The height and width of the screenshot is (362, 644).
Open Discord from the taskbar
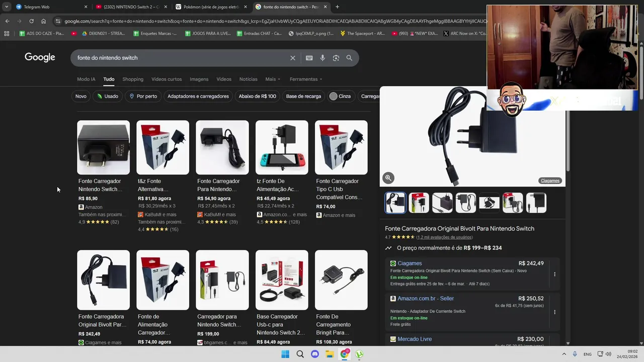(315, 354)
